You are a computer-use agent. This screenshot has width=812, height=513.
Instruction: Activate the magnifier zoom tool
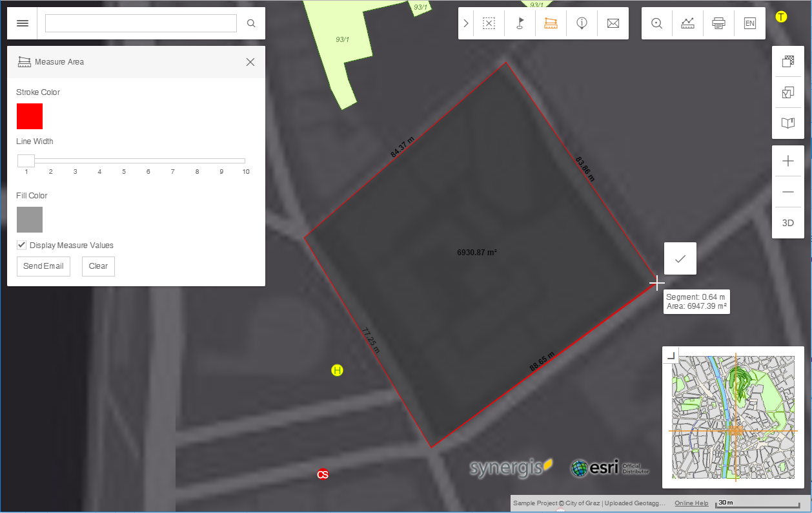pyautogui.click(x=656, y=23)
